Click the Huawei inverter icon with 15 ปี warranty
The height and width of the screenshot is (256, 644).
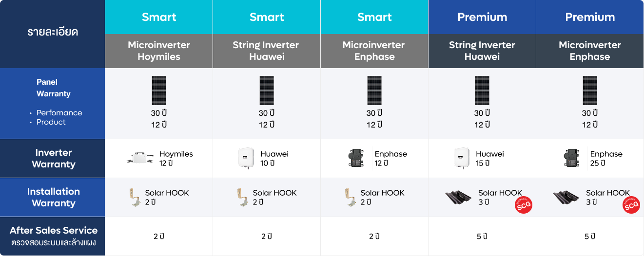tap(462, 158)
